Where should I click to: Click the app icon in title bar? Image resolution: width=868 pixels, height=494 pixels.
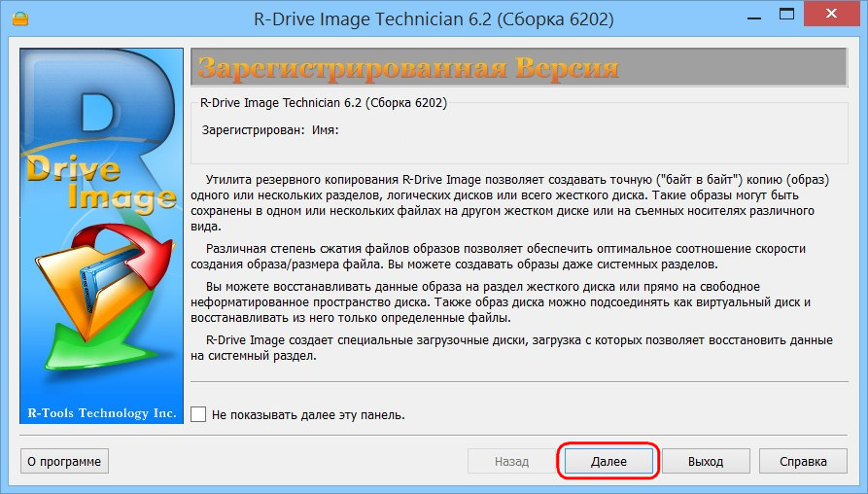[19, 18]
